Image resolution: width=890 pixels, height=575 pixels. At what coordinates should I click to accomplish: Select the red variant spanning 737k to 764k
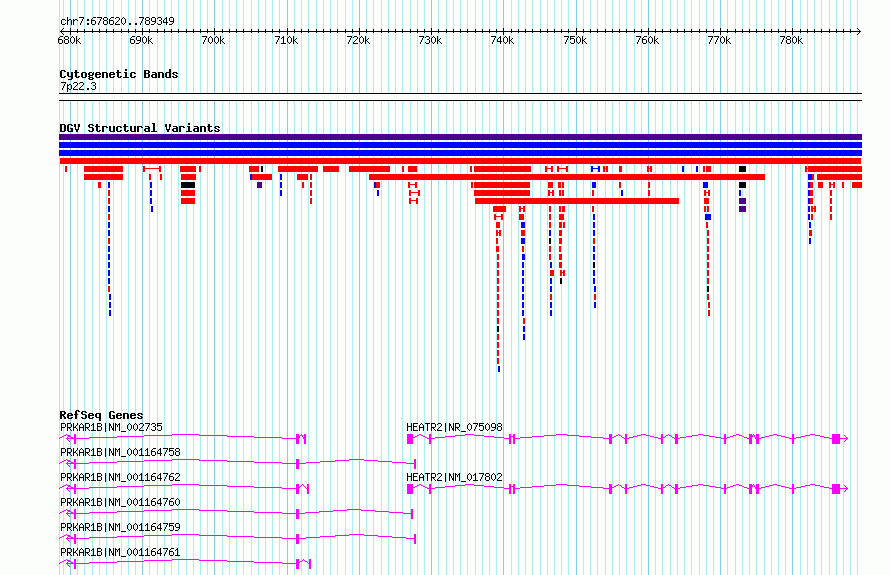point(577,201)
